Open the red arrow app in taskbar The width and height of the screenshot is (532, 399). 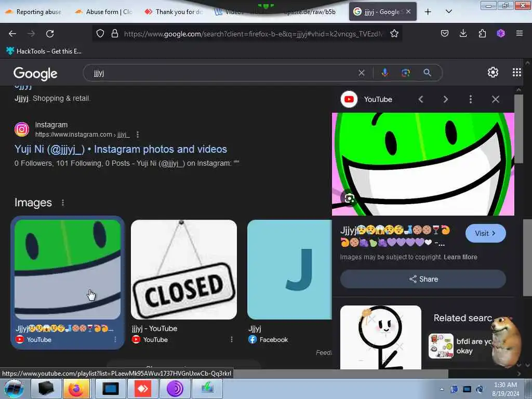tap(142, 389)
